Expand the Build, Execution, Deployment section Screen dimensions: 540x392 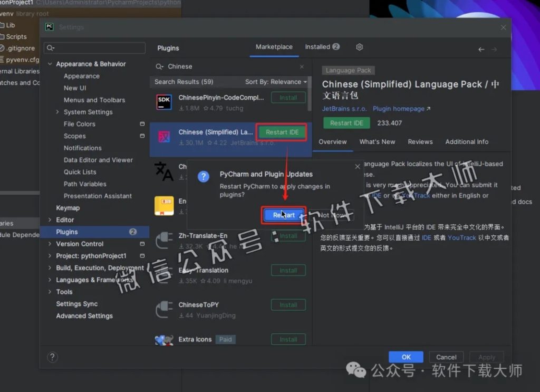[x=51, y=268]
